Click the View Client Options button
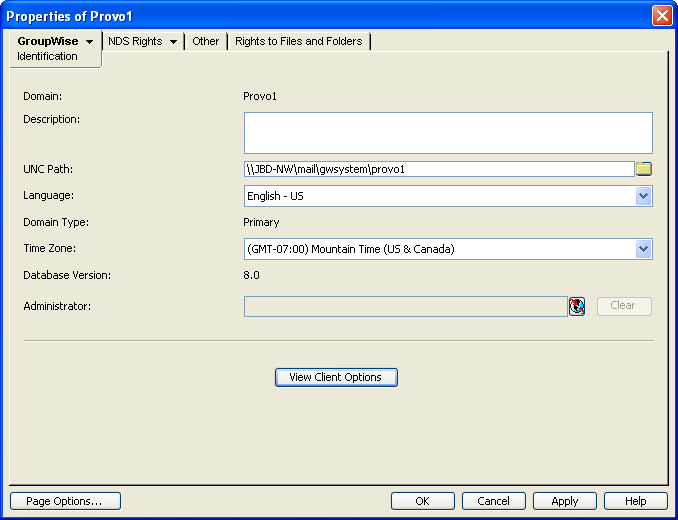The height and width of the screenshot is (520, 678). 336,377
